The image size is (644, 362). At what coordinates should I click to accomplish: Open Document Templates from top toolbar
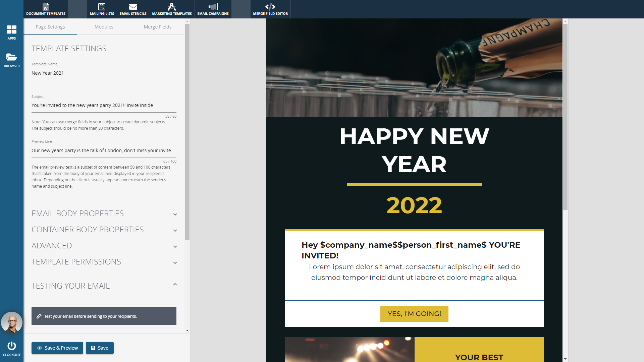pyautogui.click(x=46, y=9)
